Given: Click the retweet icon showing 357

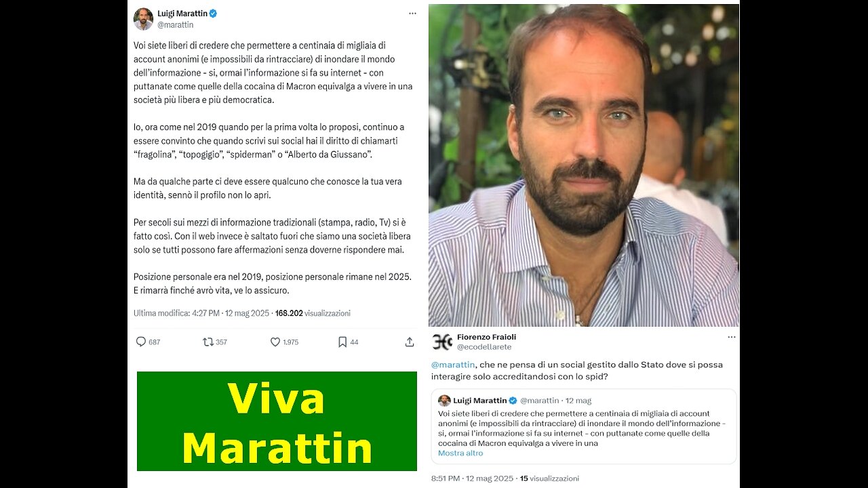Looking at the screenshot, I should coord(208,342).
